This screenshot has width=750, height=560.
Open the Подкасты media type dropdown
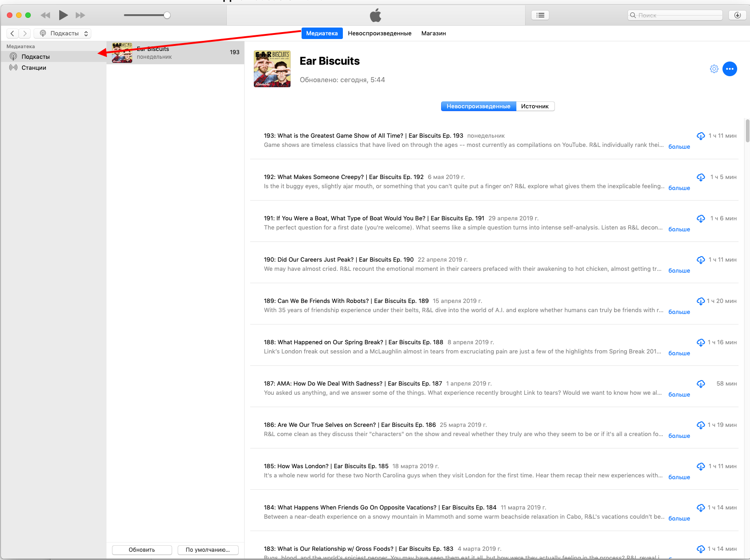[62, 33]
